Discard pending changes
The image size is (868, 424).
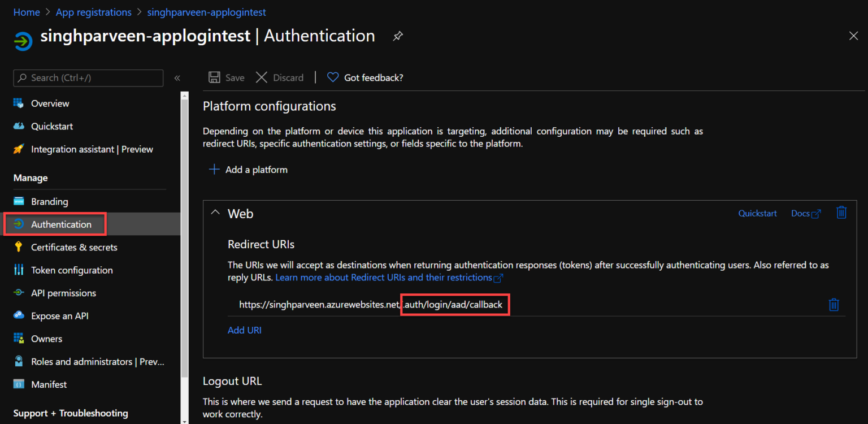pos(280,77)
